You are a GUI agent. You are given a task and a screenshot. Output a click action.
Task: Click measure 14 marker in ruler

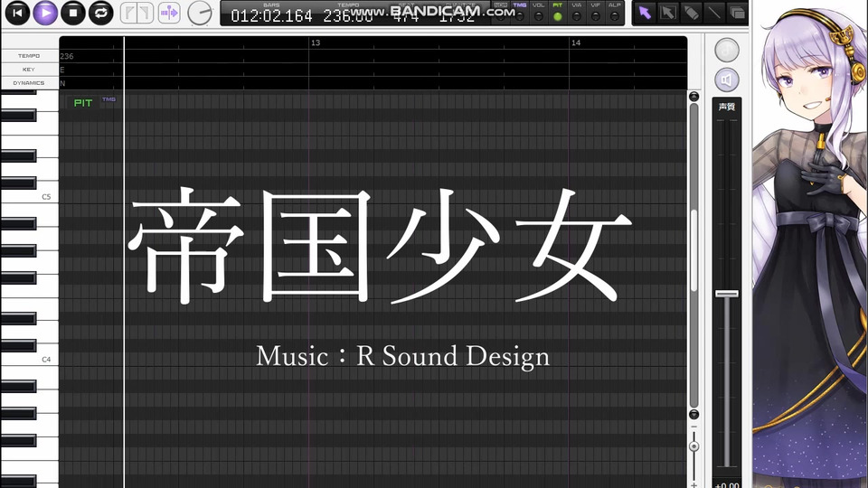point(576,42)
